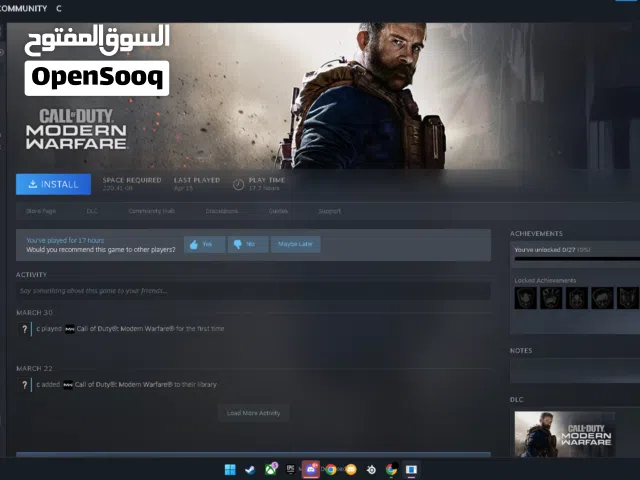This screenshot has height=480, width=640.
Task: Open the Discussions tab
Action: 222,211
